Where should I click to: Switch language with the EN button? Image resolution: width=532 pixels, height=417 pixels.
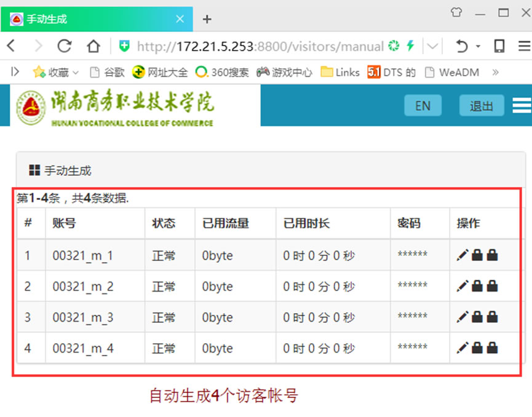tap(423, 106)
